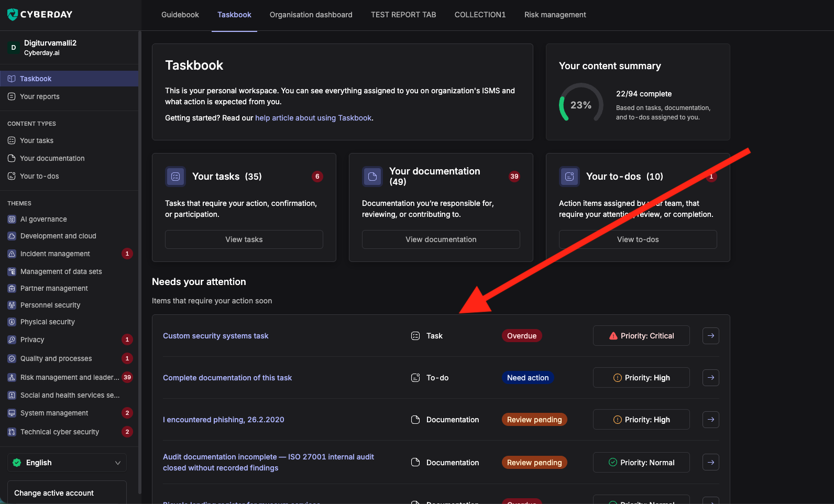Open arrow for Audit documentation incomplete row
The width and height of the screenshot is (834, 504).
click(711, 463)
